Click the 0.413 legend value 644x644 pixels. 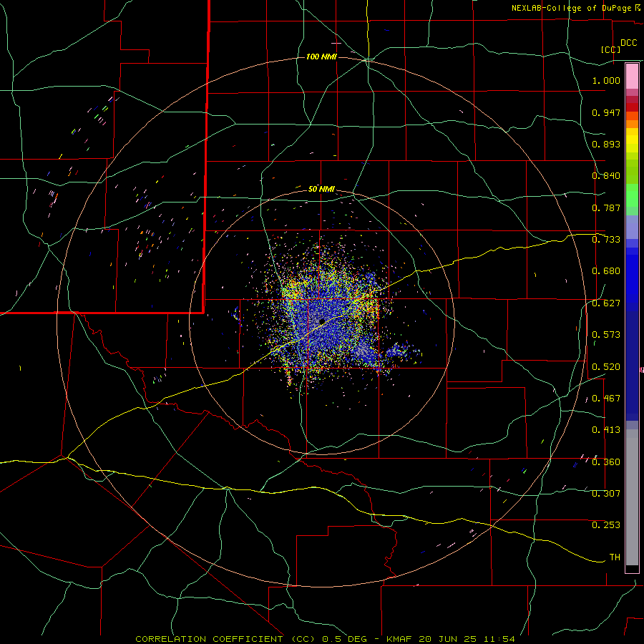point(606,430)
